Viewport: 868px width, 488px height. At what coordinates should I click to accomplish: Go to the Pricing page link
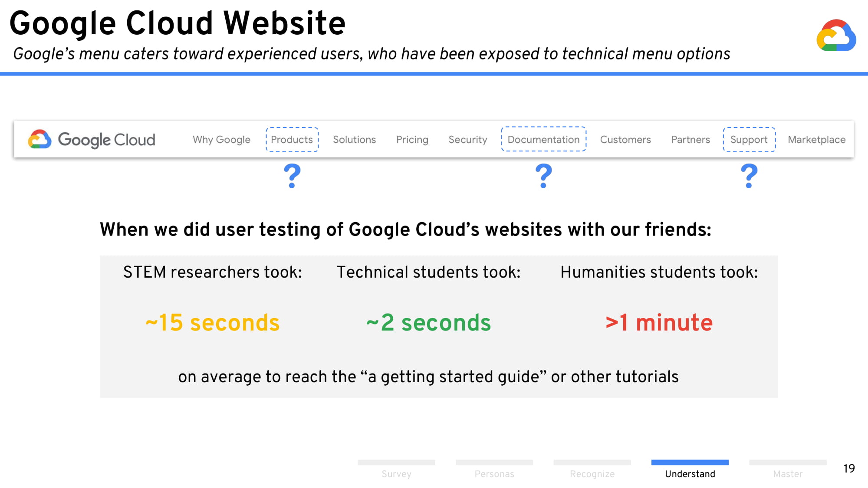coord(412,140)
